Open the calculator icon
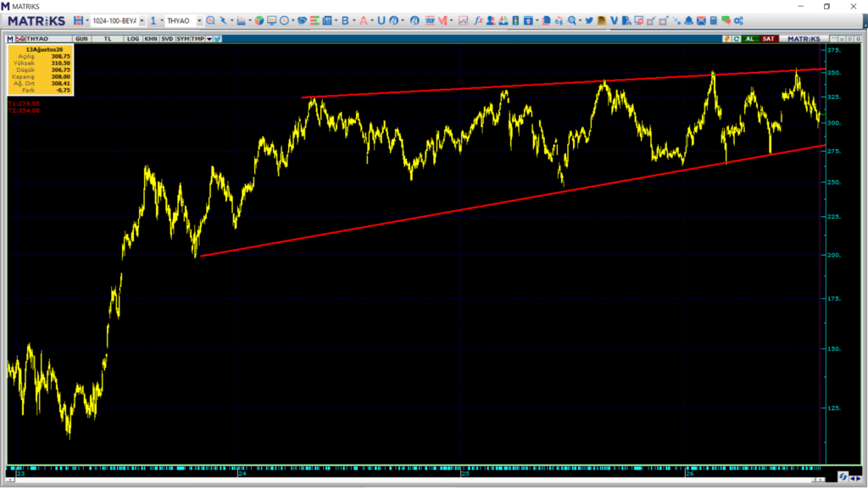868x488 pixels. click(714, 20)
